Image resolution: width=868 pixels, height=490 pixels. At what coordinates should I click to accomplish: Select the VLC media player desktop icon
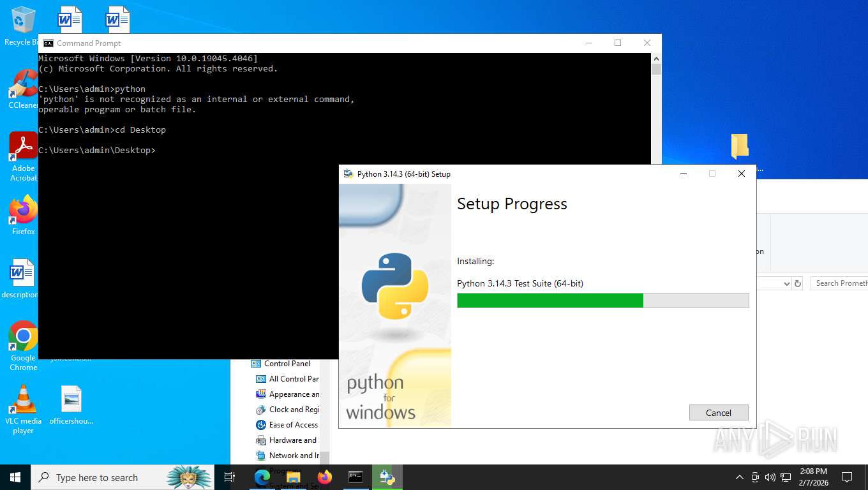(x=24, y=409)
